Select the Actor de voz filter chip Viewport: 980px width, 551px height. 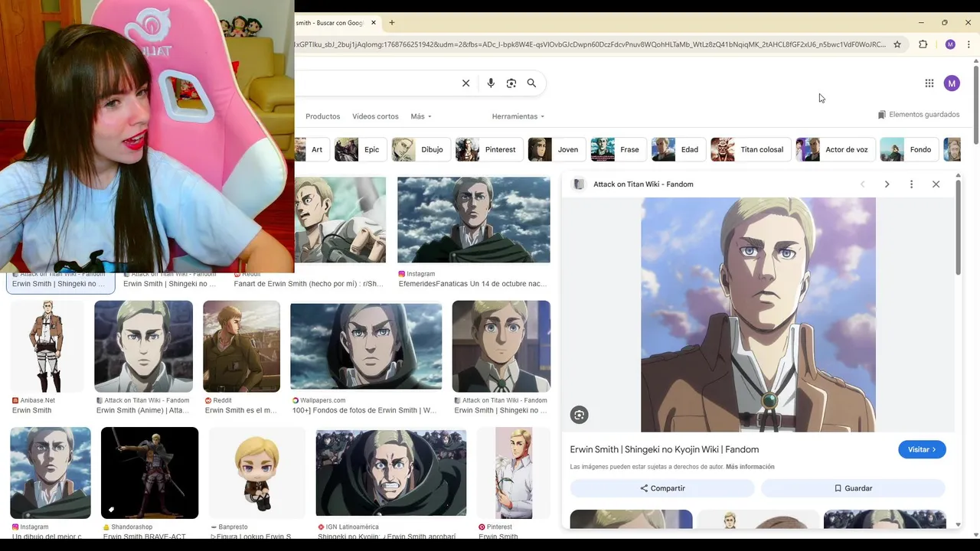click(835, 149)
